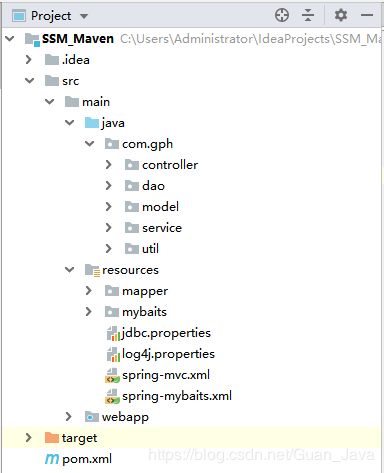The height and width of the screenshot is (473, 384).
Task: Select the Maven pom.xml file icon
Action: tap(52, 459)
